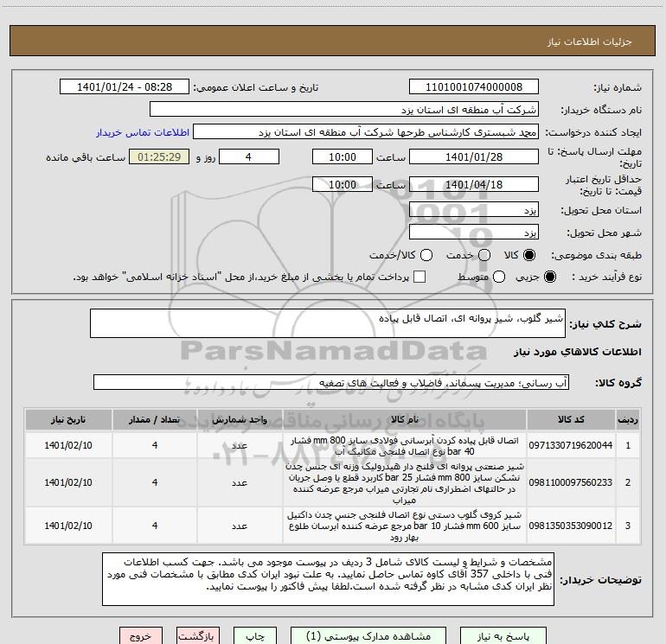Screen dimensions: 666x644
Task: Click item name شیر صنعتی پروانه ای
Action: pos(405,483)
